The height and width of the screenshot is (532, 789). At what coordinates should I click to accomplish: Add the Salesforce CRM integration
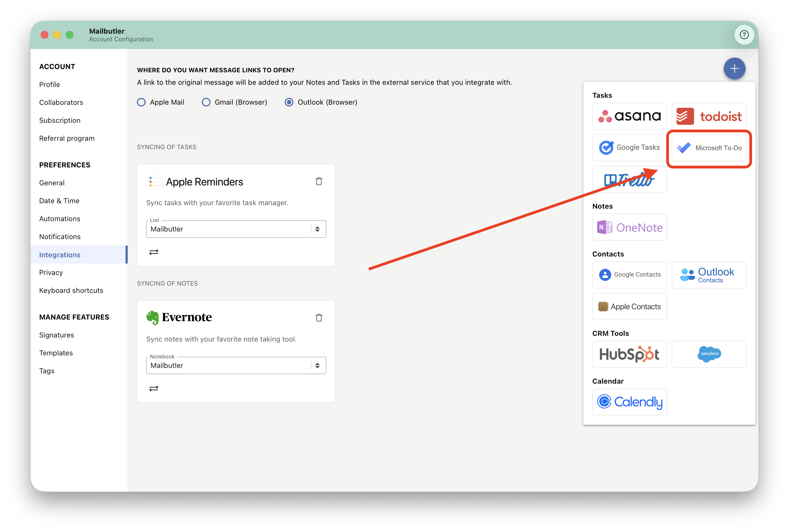tap(709, 354)
